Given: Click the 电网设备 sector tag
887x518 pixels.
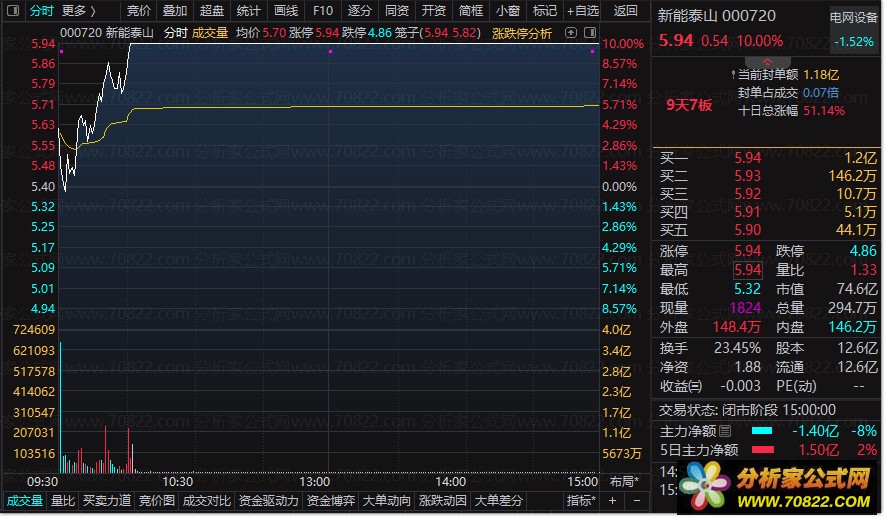Looking at the screenshot, I should click(x=854, y=18).
